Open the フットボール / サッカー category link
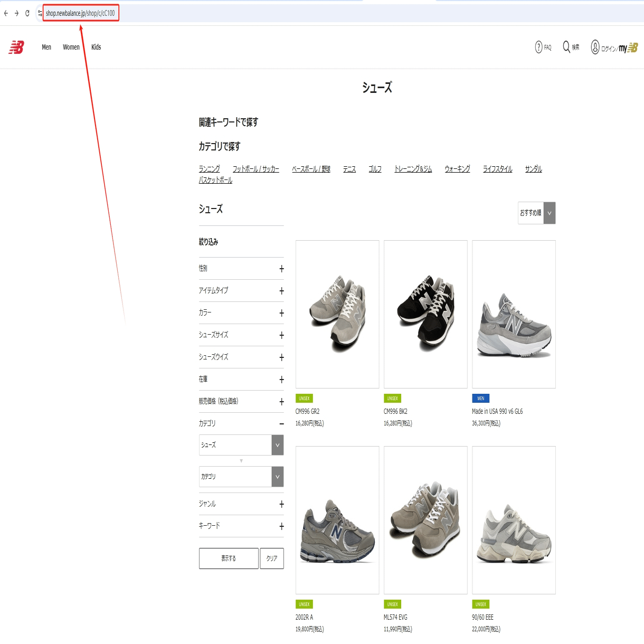The height and width of the screenshot is (644, 644). pos(256,169)
